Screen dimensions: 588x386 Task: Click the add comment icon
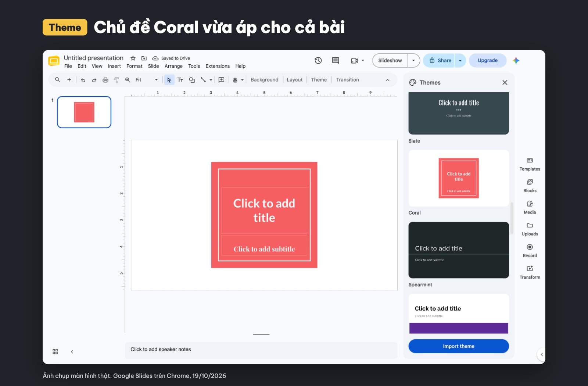pyautogui.click(x=221, y=80)
